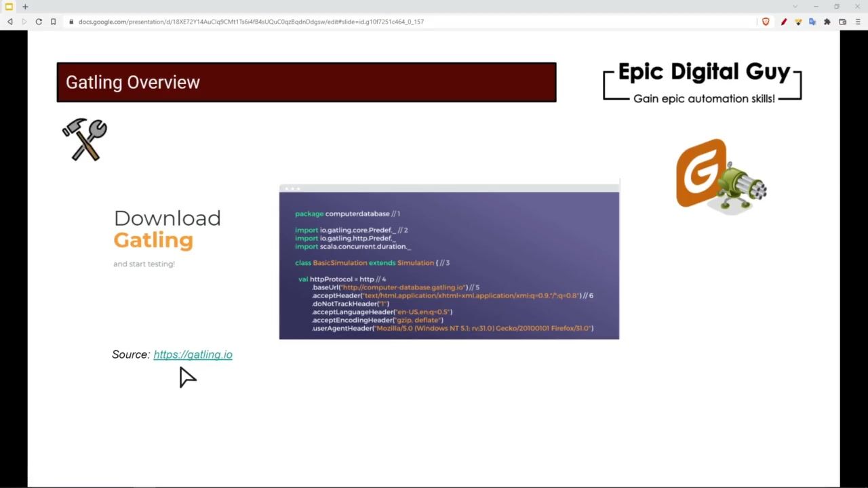Select the Google Slides browser tab
Image resolution: width=868 pixels, height=488 pixels.
click(x=9, y=7)
